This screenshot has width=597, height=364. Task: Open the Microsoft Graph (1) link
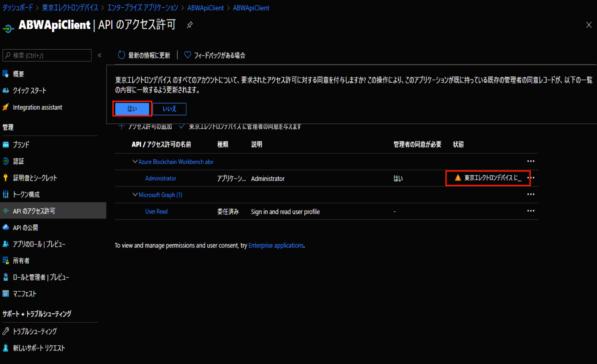160,195
